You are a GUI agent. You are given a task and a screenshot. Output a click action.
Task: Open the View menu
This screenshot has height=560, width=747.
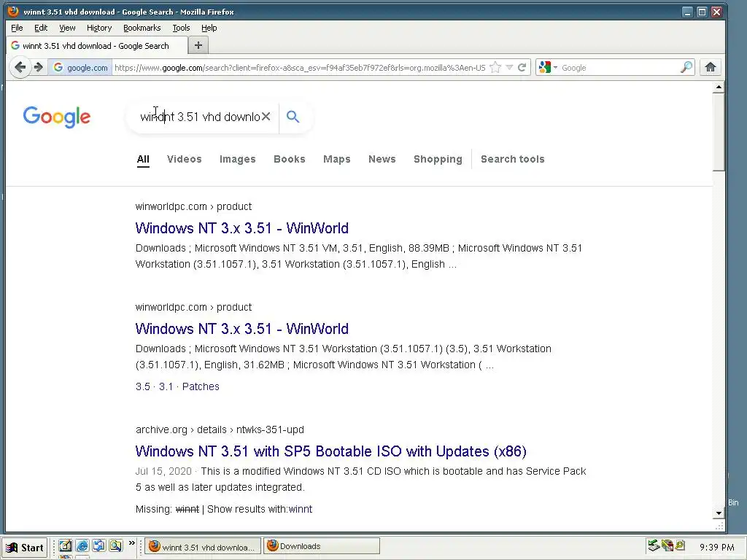click(x=67, y=28)
